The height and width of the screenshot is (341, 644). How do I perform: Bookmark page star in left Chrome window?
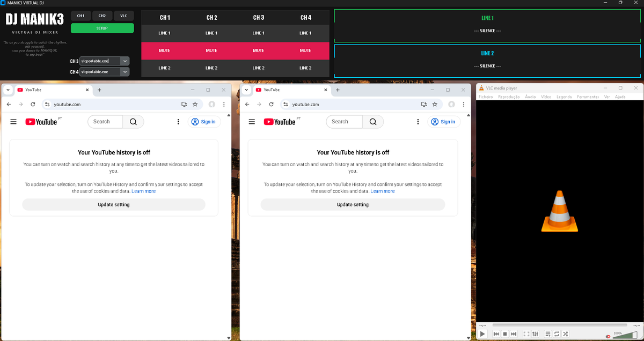tap(195, 105)
